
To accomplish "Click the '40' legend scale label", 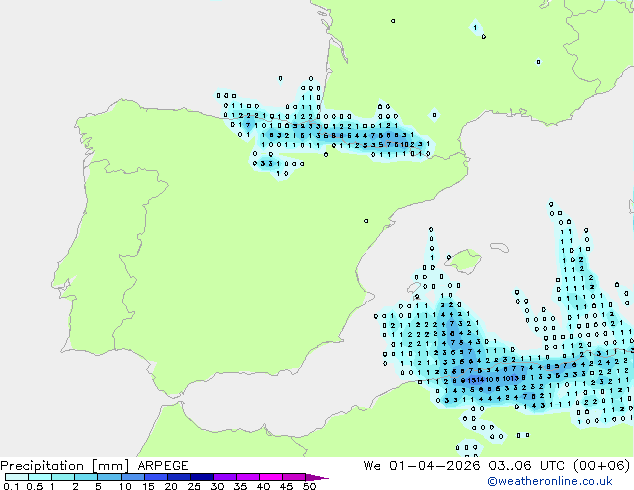I will [264, 486].
